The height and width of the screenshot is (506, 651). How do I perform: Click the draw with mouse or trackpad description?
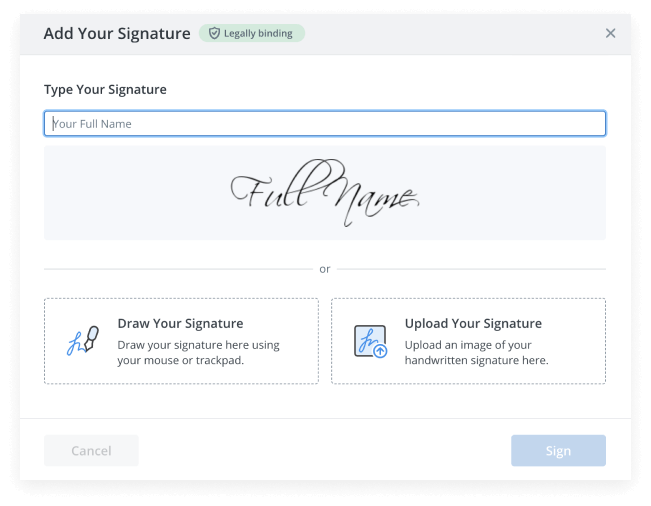click(198, 353)
